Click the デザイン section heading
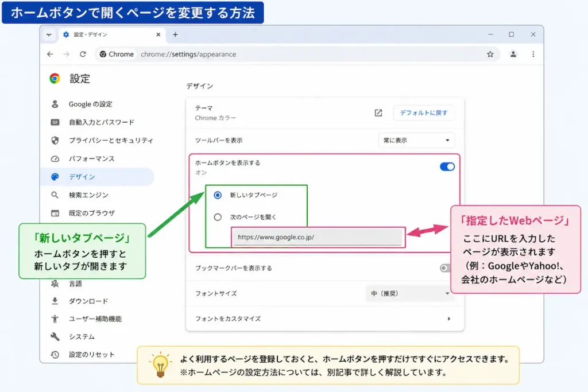The width and height of the screenshot is (588, 392). coord(200,86)
